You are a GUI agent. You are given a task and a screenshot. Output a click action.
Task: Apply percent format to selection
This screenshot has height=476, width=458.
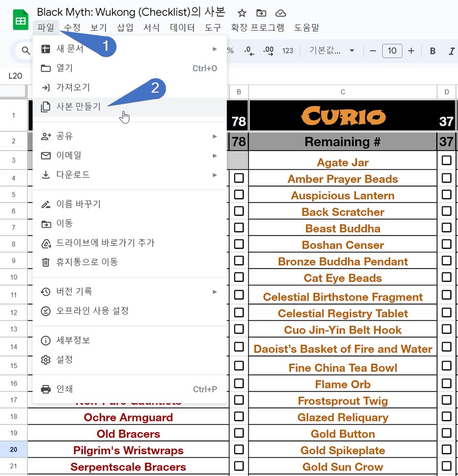coord(230,51)
